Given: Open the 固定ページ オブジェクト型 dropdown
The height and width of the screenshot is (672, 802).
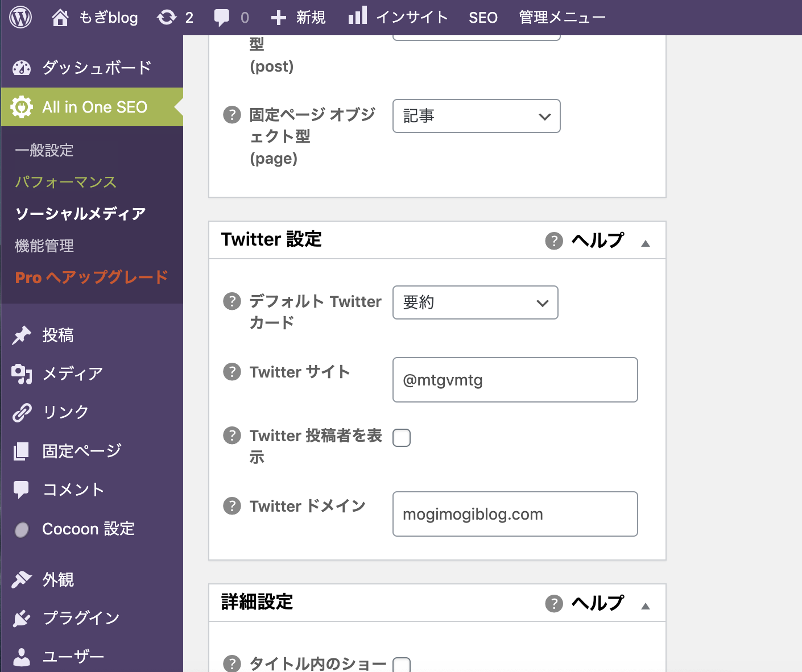Looking at the screenshot, I should 476,116.
